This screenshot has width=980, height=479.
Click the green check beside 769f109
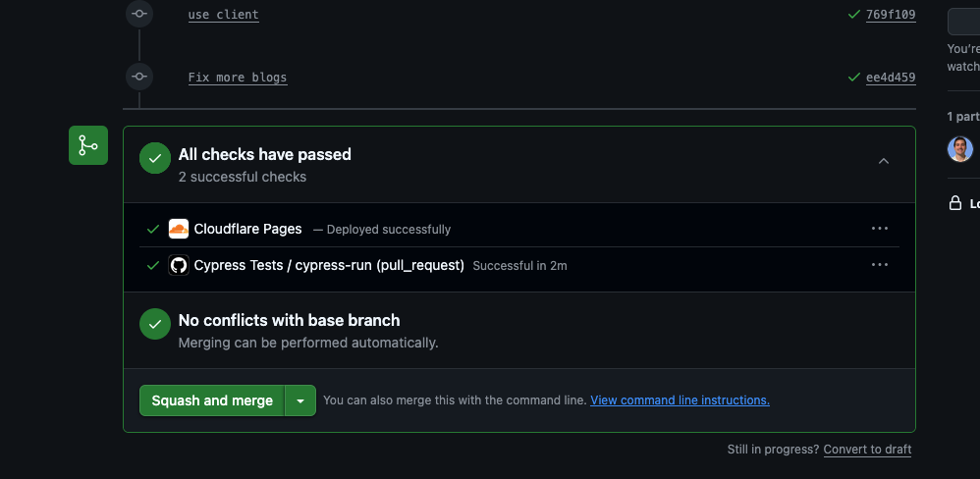(853, 14)
